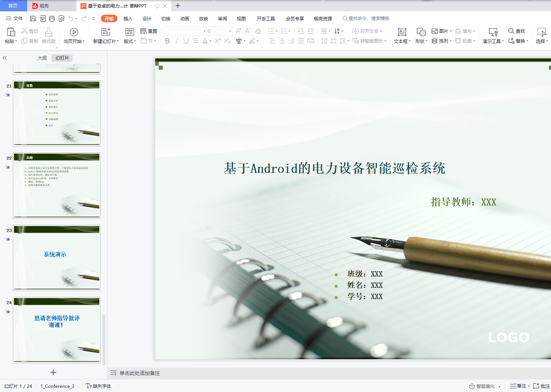Toggle left text alignment

(273, 41)
